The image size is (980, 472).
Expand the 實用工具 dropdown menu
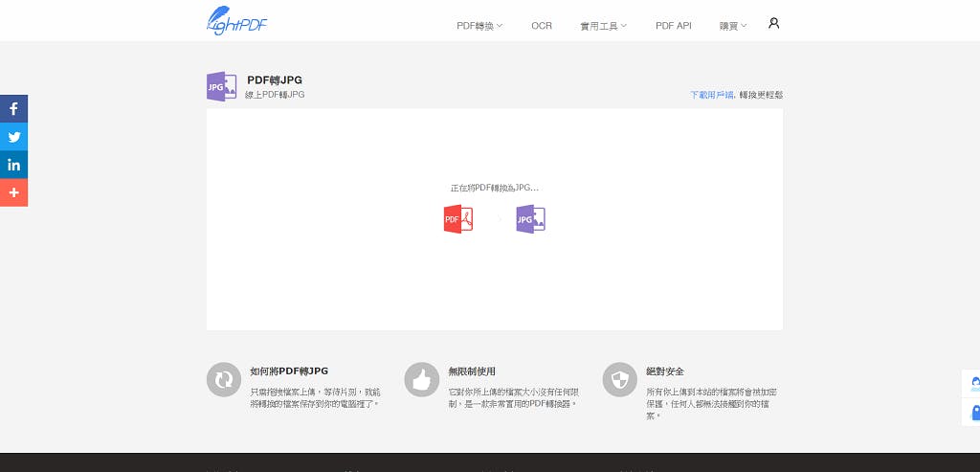pyautogui.click(x=603, y=26)
